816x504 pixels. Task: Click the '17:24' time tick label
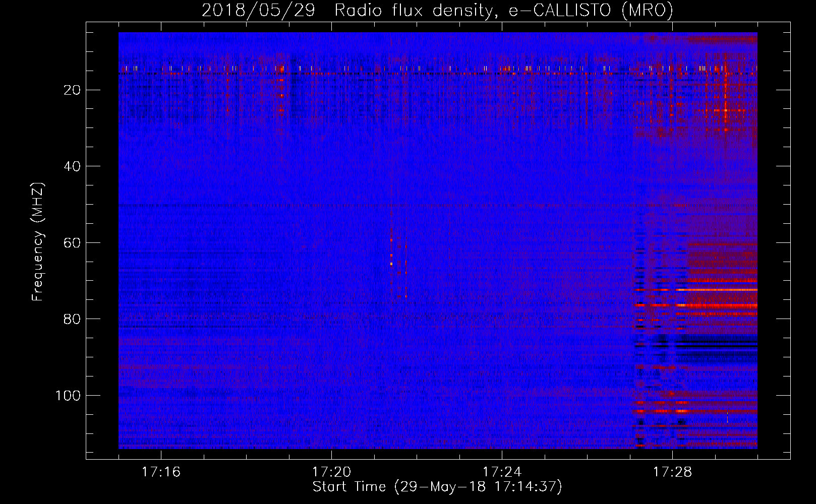click(502, 472)
